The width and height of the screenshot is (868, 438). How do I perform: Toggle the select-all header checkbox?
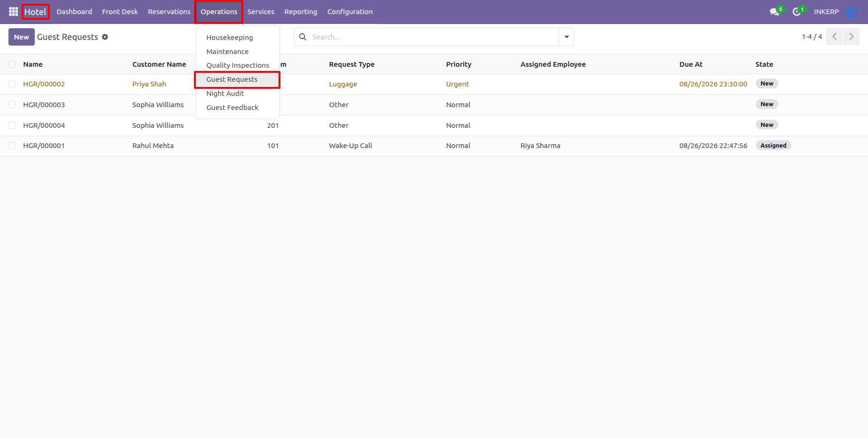click(x=12, y=64)
